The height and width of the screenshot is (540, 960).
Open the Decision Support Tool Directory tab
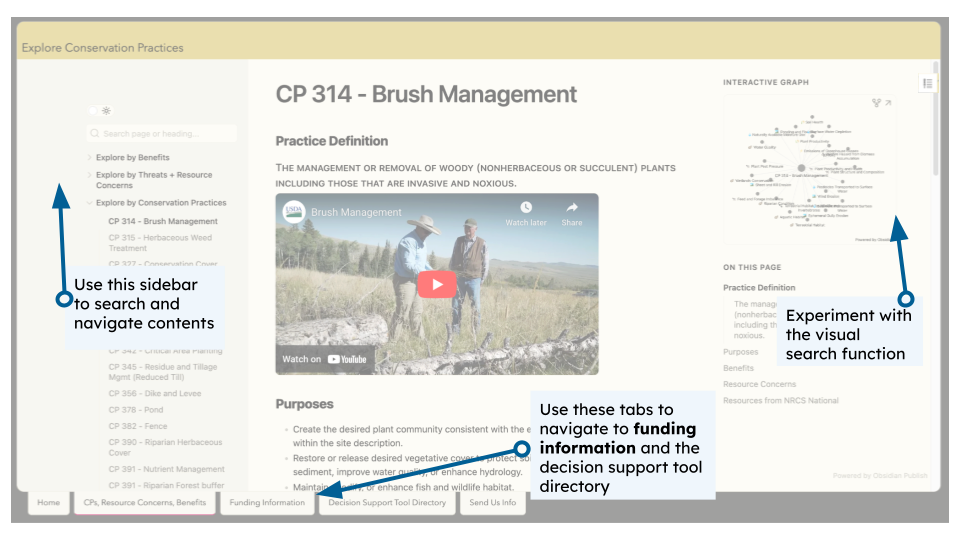(x=387, y=502)
